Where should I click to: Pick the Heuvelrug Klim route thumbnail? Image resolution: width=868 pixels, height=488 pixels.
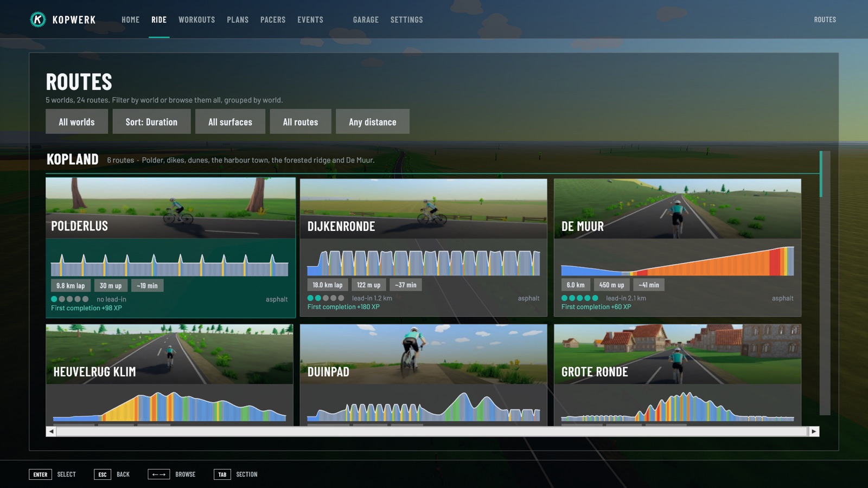click(x=169, y=354)
